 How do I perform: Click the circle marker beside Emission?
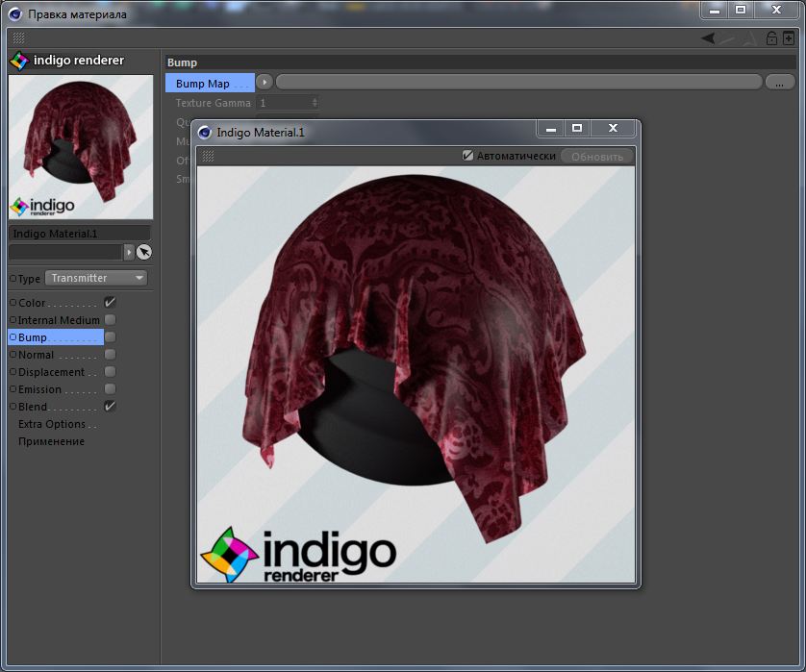[x=13, y=389]
